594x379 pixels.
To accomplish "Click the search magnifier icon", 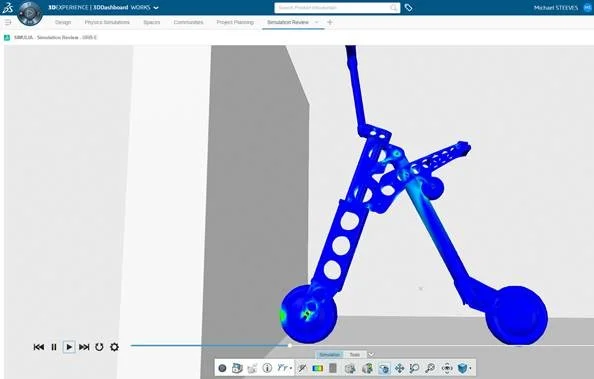I will point(394,8).
